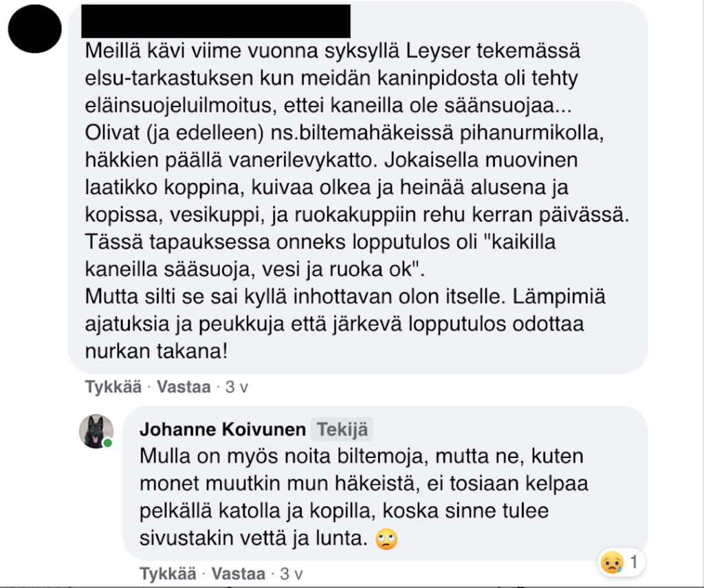Click the Tekijä author badge

click(x=342, y=429)
